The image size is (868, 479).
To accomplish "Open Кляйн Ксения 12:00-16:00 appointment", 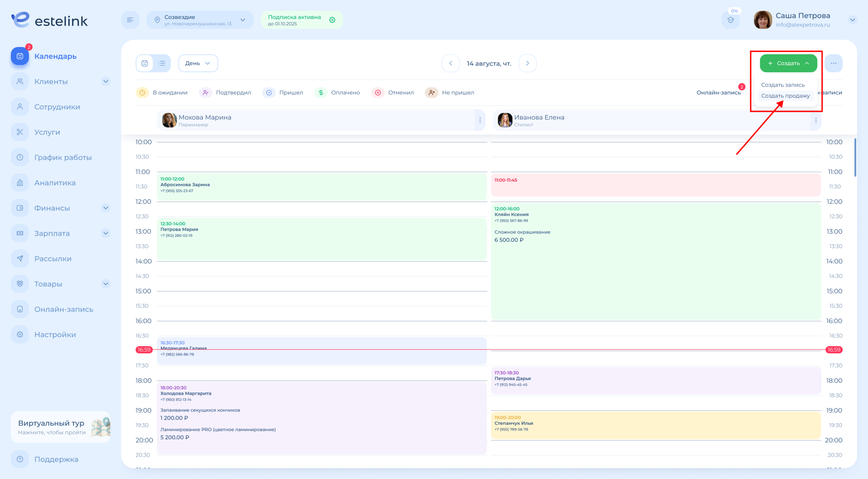I will [655, 261].
